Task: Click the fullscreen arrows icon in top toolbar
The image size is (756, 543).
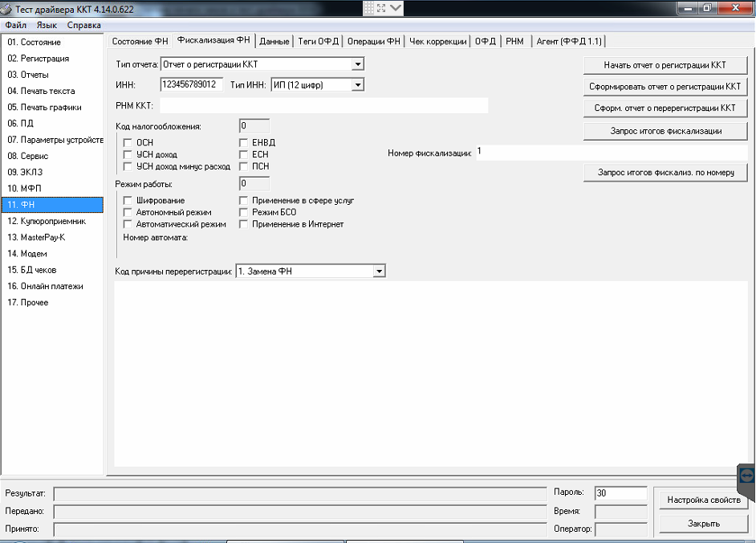Action: point(381,8)
